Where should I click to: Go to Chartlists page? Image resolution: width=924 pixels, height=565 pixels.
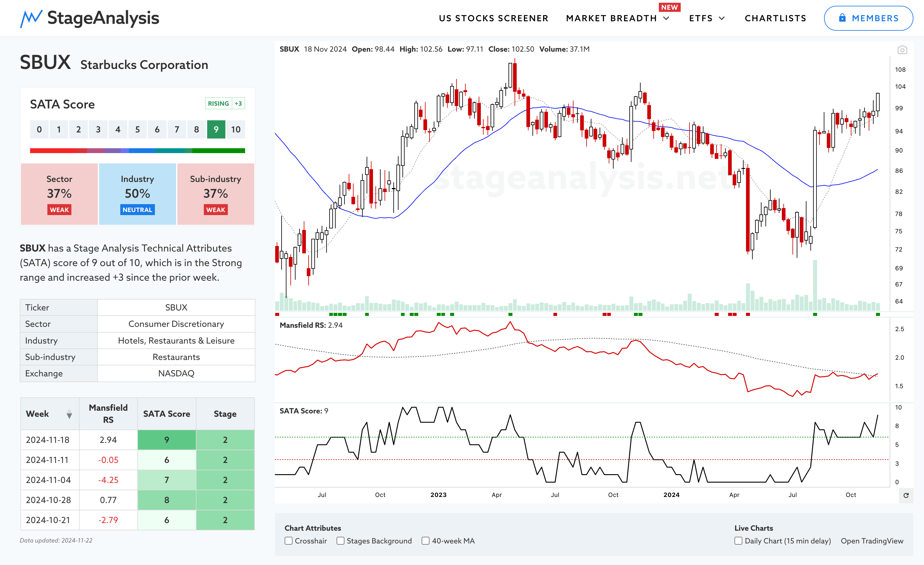[x=775, y=18]
